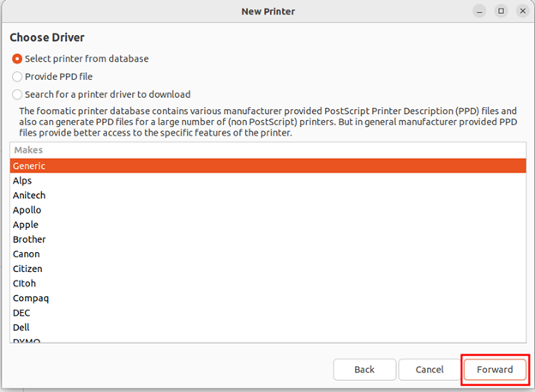Maximize the New Printer window
The width and height of the screenshot is (535, 392).
(x=501, y=10)
